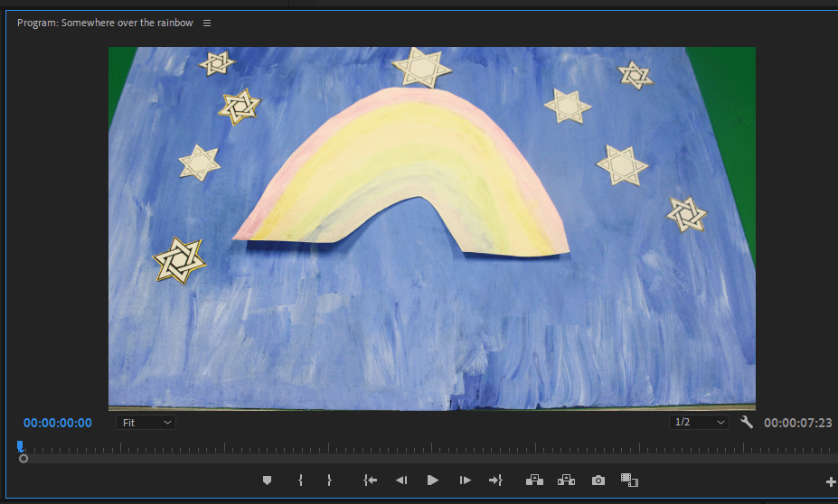The width and height of the screenshot is (838, 504).
Task: Click the zoom scroll bar handle circle
Action: point(24,459)
